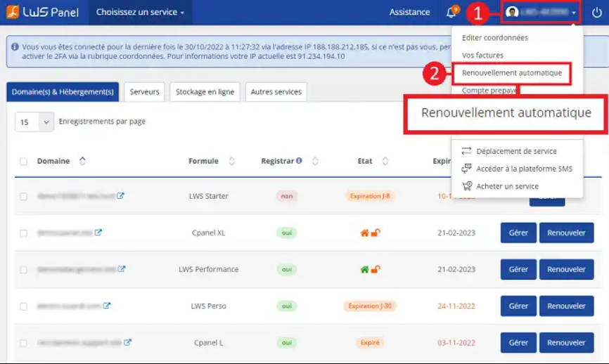The height and width of the screenshot is (364, 609).
Task: Open external link icon in LWS Perso row
Action: coord(107,306)
